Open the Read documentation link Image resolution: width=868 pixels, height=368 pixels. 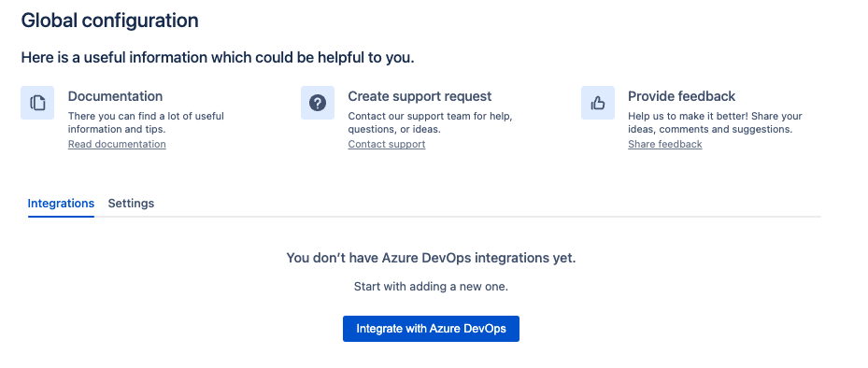click(117, 144)
